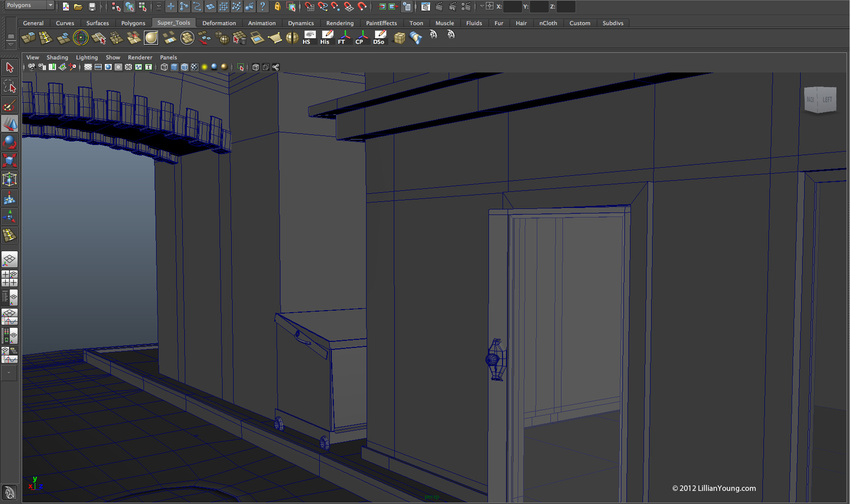Image resolution: width=850 pixels, height=504 pixels.
Task: Click the DSo shelf button
Action: [379, 37]
